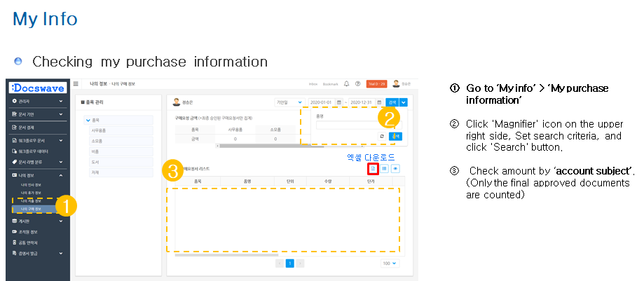Viewport: 644px width, 281px height.
Task: Click the Inbox link
Action: point(313,84)
